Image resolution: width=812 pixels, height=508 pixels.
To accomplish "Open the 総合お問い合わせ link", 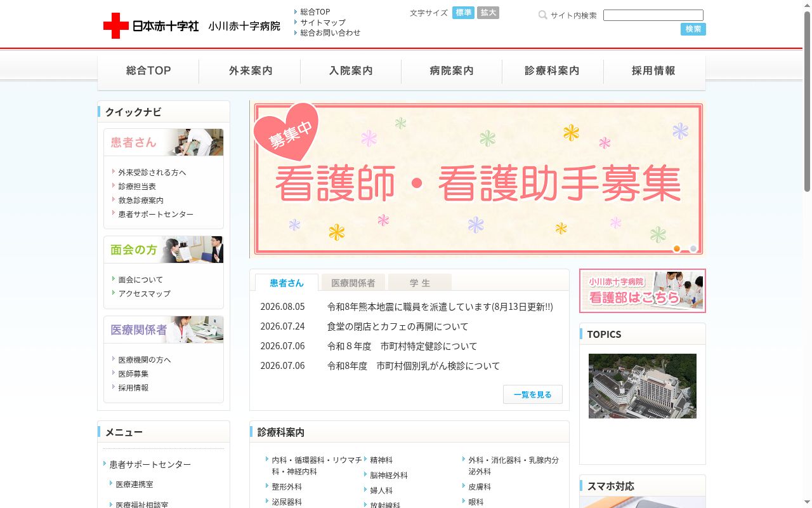I will pyautogui.click(x=331, y=32).
